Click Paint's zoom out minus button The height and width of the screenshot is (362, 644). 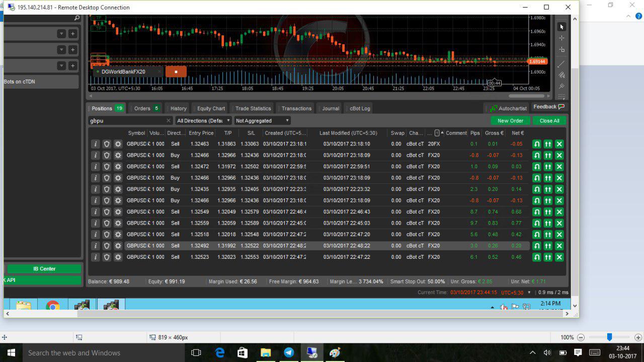(x=581, y=337)
